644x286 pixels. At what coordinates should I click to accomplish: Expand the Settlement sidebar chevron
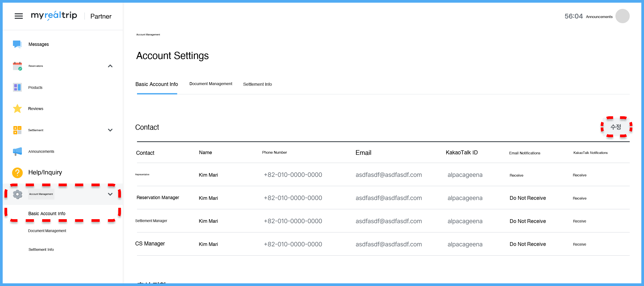110,130
